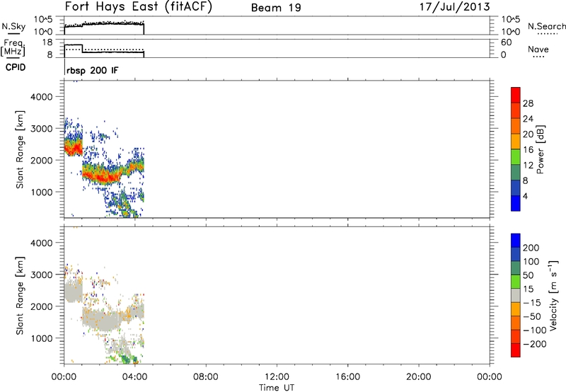Image resolution: width=566 pixels, height=392 pixels.
Task: Click the '28' label on Power colorbar
Action: (x=528, y=103)
